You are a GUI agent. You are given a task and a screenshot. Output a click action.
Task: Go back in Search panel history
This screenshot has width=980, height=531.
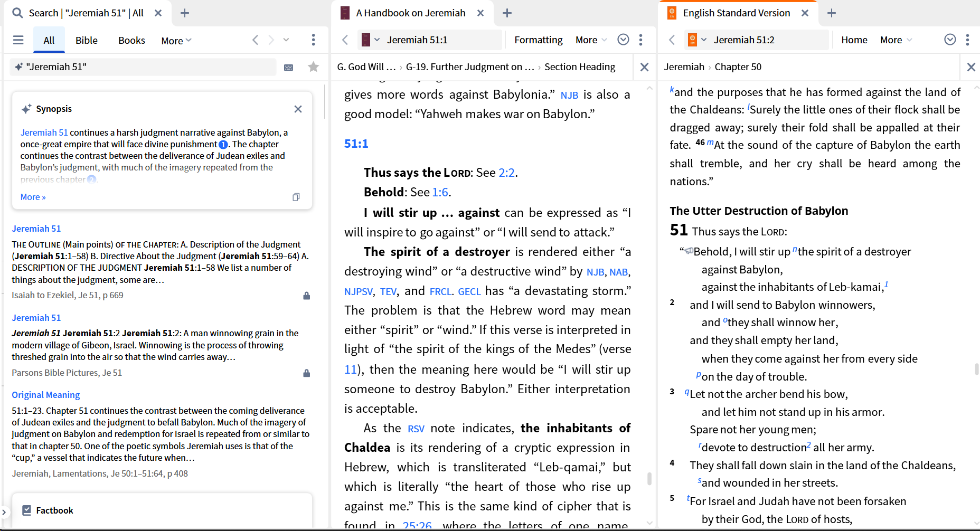click(256, 40)
